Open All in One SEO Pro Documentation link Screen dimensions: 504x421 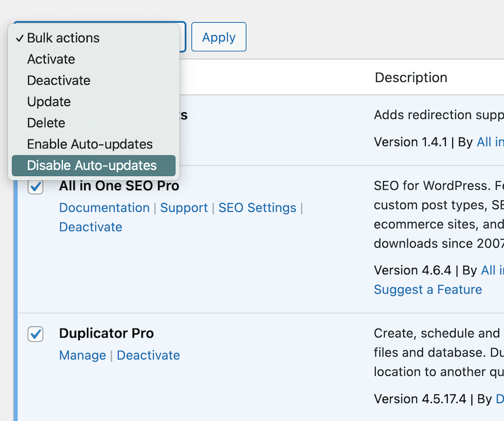point(104,208)
